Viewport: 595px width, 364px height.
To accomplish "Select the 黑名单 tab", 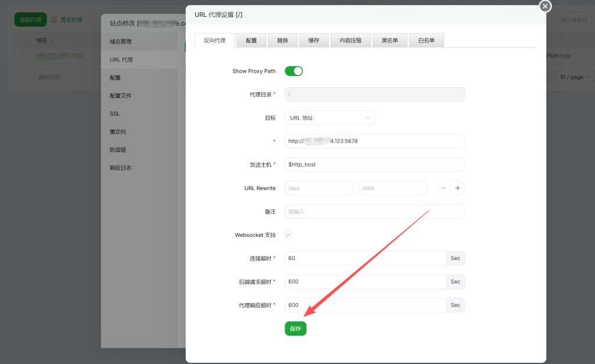I will 389,41.
